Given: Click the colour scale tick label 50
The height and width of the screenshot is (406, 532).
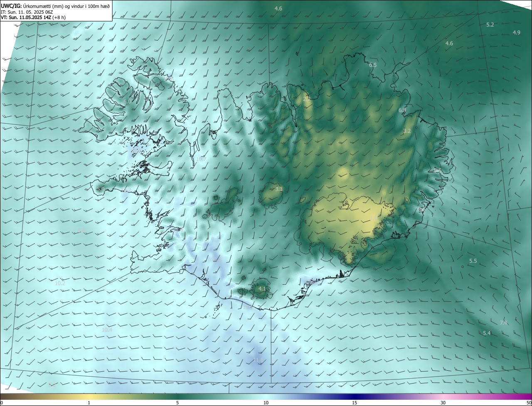Looking at the screenshot, I should click(x=529, y=403).
